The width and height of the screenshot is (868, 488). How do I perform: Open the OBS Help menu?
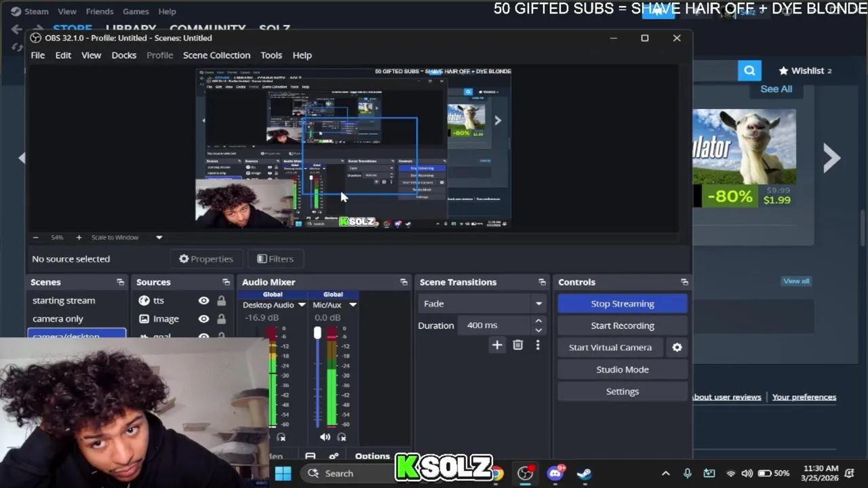click(302, 55)
